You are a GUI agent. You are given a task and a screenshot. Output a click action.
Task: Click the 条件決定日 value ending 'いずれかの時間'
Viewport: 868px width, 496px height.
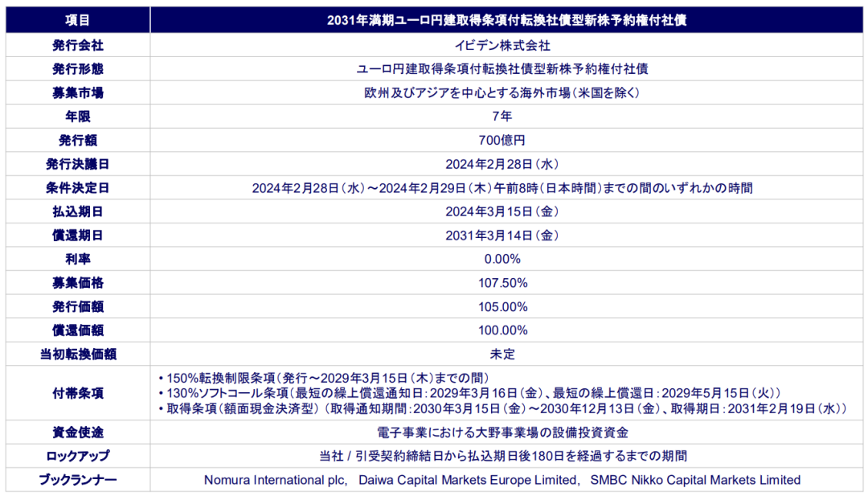502,188
